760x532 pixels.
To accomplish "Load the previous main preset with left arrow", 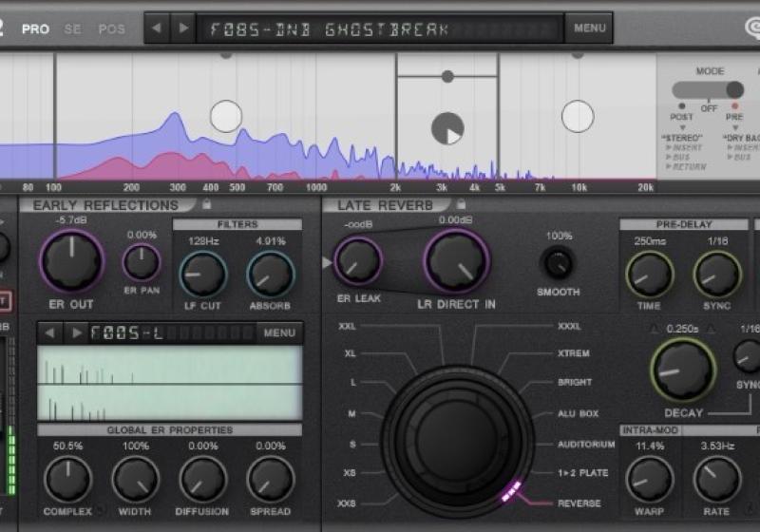I will pyautogui.click(x=158, y=28).
